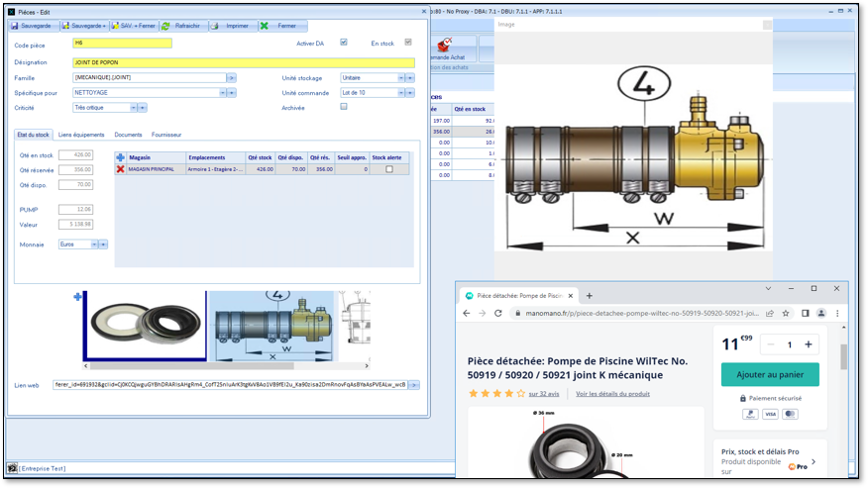Open the browser side panel icon

(x=806, y=313)
